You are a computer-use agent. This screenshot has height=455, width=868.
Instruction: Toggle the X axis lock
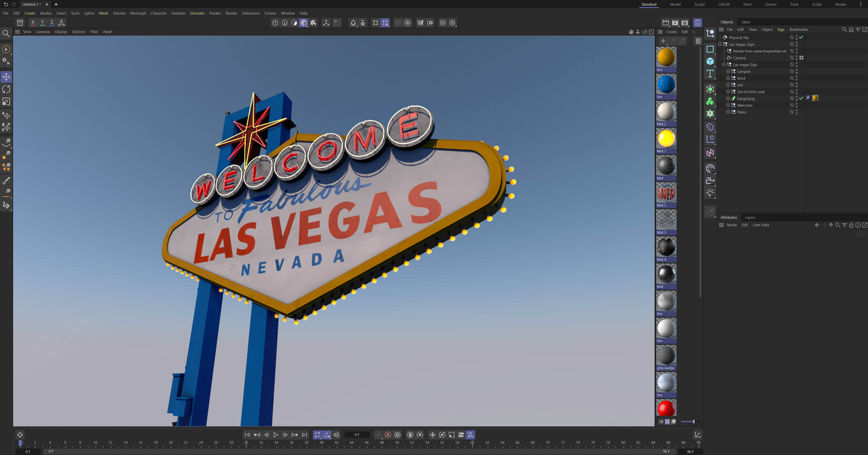coord(33,22)
